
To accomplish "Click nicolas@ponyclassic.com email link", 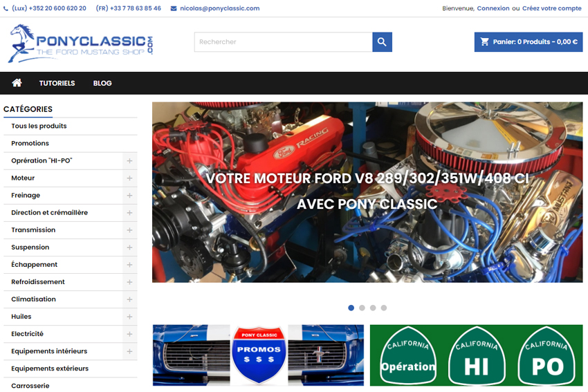I will tap(220, 8).
